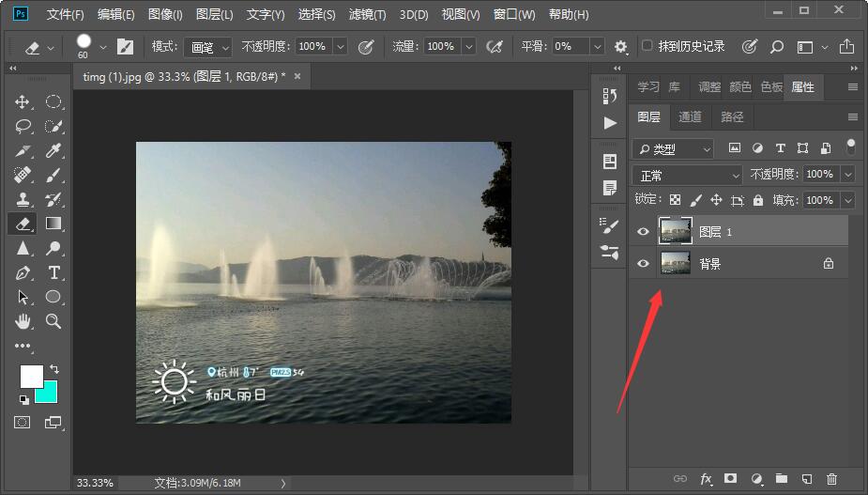The image size is (868, 495).
Task: Open the brush preset picker arrow
Action: point(103,48)
